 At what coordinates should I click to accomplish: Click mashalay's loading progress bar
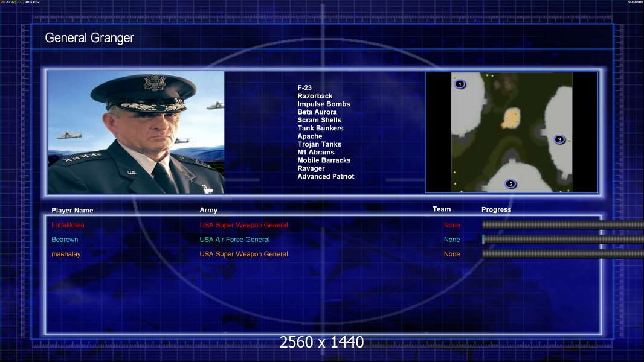562,254
